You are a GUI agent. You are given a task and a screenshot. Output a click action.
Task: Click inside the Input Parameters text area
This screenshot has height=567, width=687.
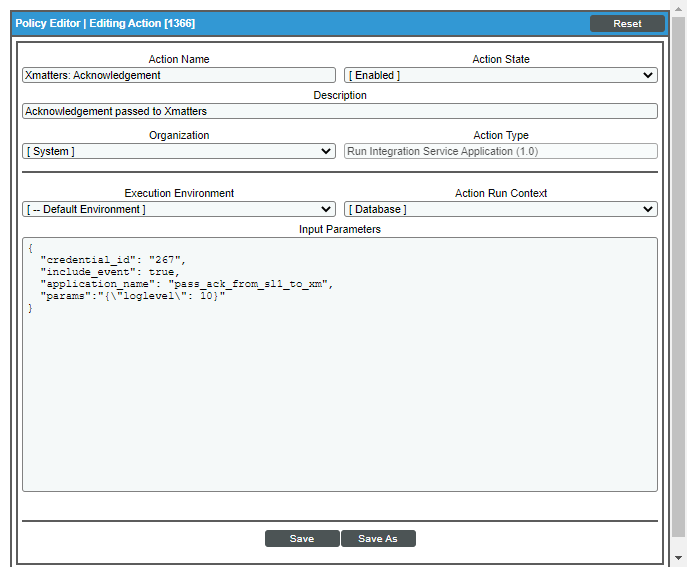point(340,365)
